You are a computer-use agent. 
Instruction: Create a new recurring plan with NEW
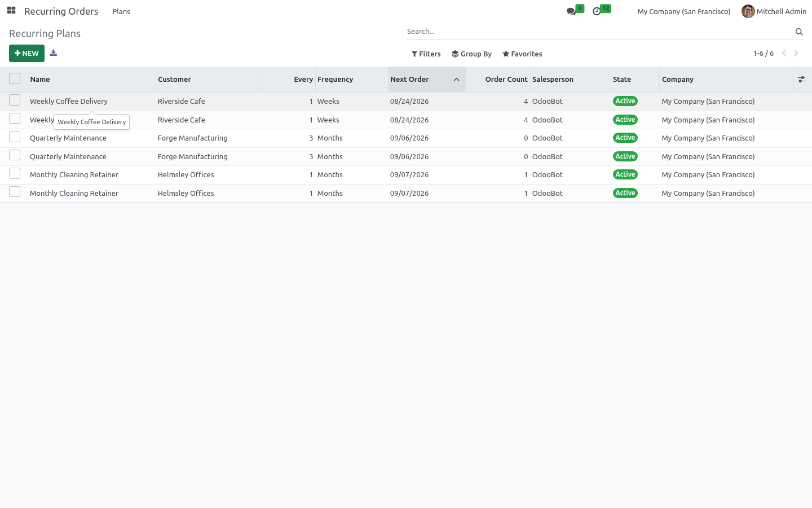point(27,53)
